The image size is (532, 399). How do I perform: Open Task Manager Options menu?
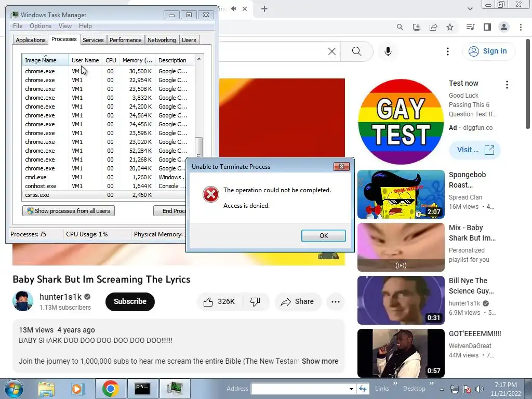(41, 26)
